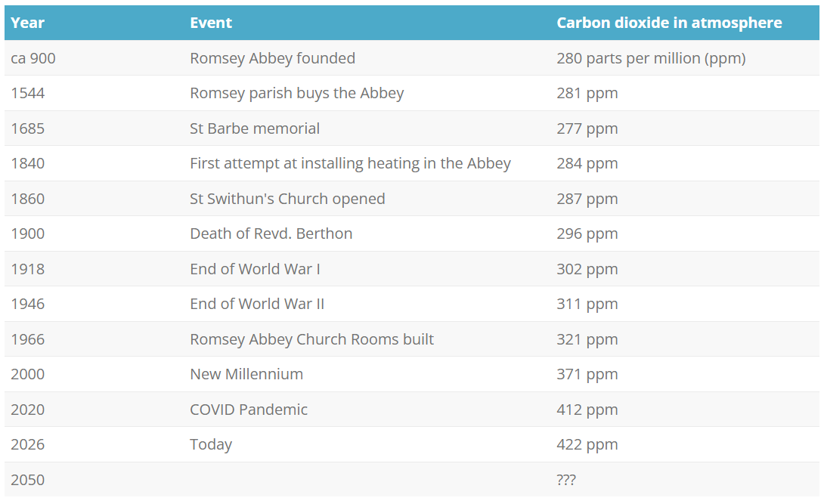824x504 pixels.
Task: Click the year 1685 cell
Action: click(28, 128)
